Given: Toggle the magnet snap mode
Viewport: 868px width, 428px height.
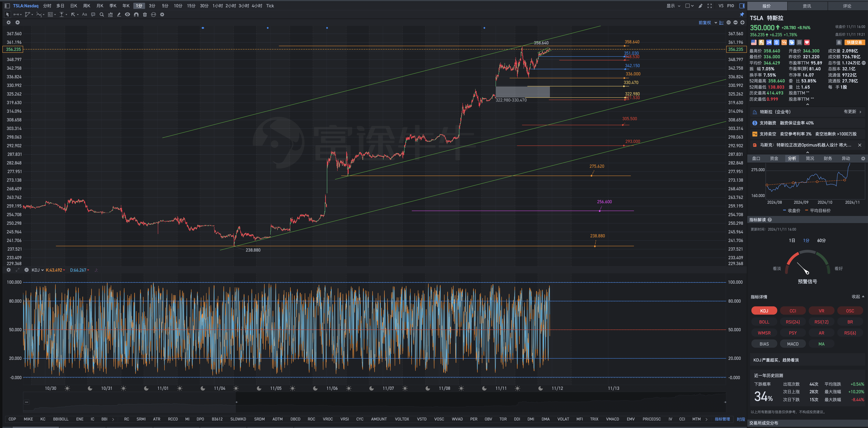Looking at the screenshot, I should [136, 14].
